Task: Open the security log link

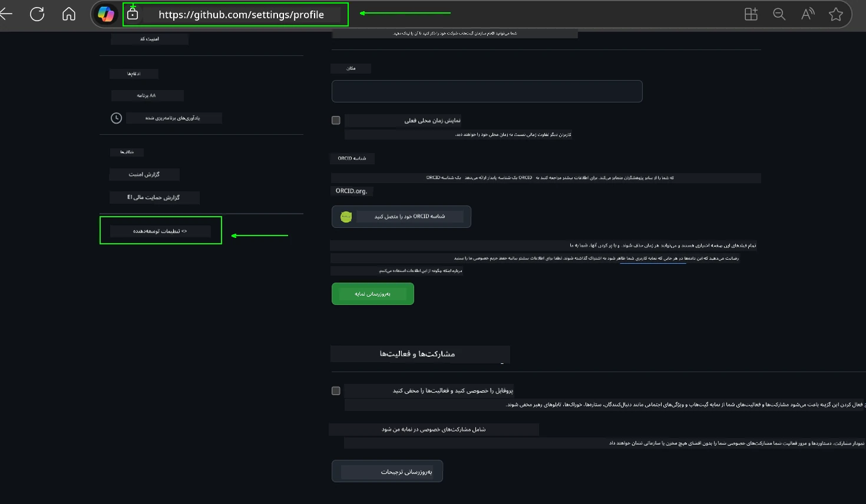Action: (144, 174)
